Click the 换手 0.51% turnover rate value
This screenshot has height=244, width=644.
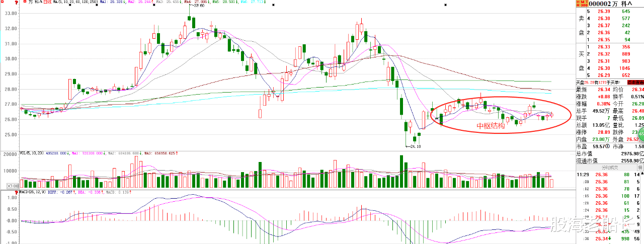click(636, 97)
